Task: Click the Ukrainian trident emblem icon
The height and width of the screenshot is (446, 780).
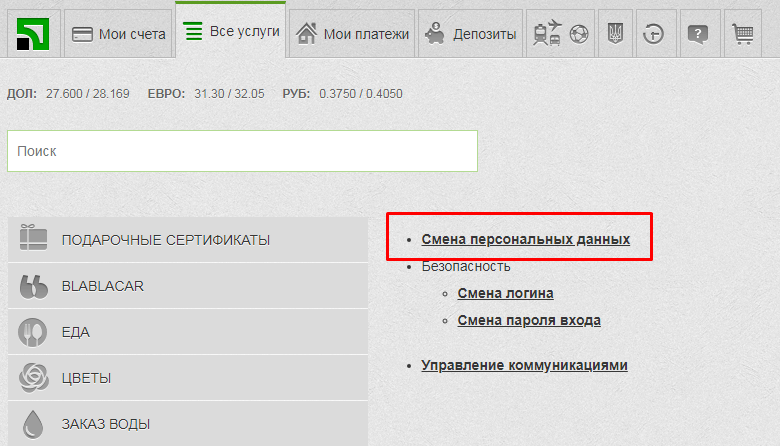Action: pyautogui.click(x=615, y=34)
